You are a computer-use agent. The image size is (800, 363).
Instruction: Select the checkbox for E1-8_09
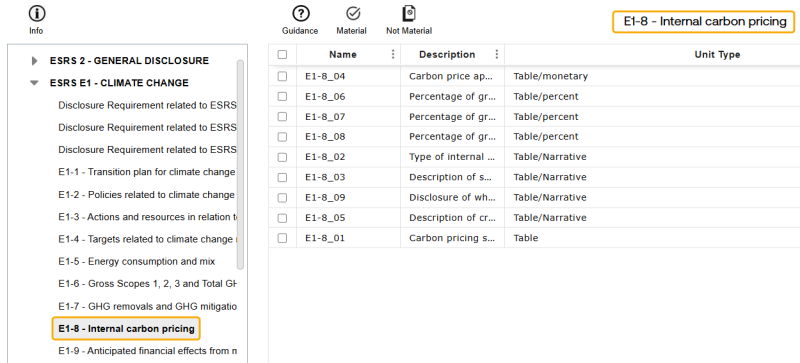click(282, 198)
